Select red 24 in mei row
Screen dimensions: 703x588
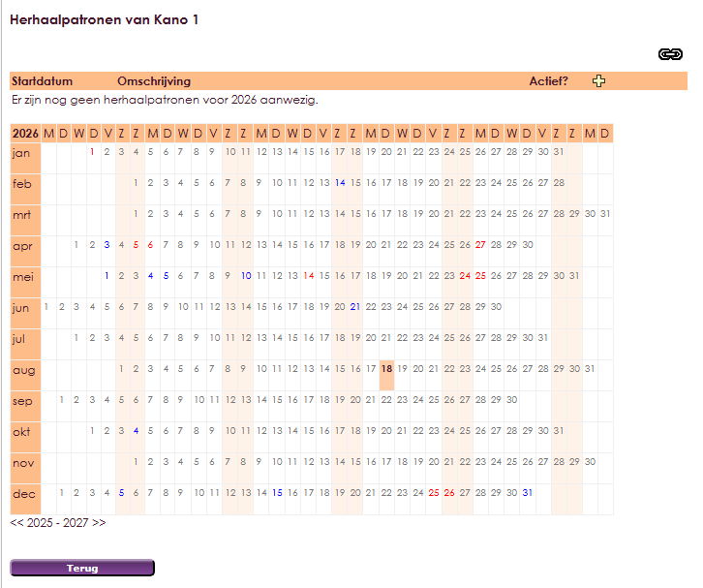(x=465, y=276)
